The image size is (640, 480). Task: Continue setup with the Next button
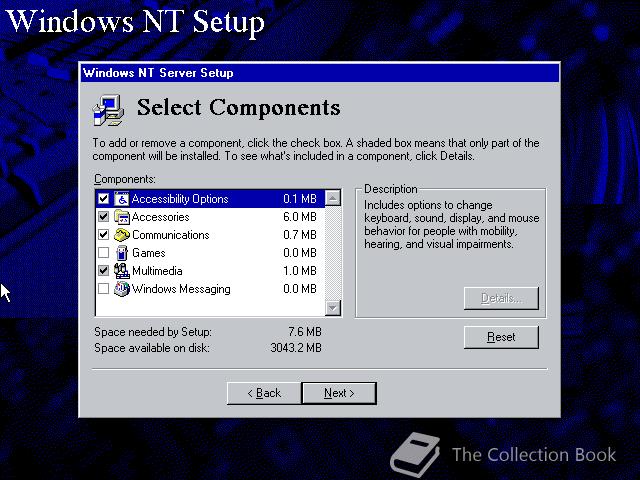[339, 393]
